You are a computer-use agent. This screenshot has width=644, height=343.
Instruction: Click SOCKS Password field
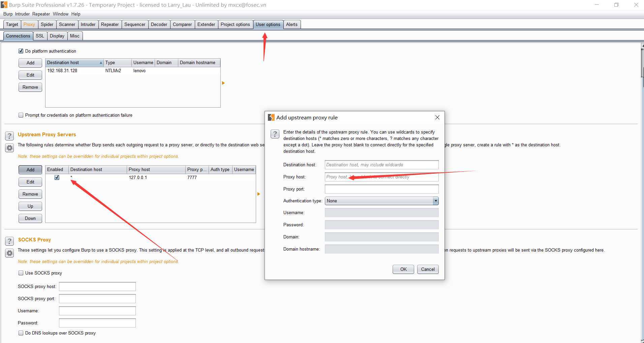point(97,323)
